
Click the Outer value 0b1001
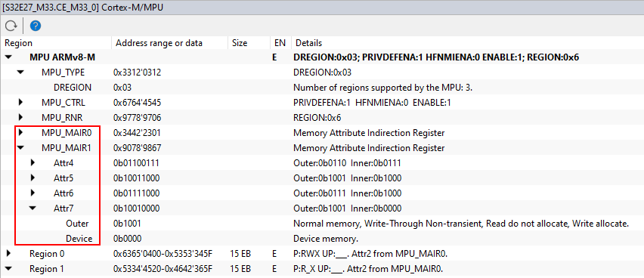tap(127, 224)
